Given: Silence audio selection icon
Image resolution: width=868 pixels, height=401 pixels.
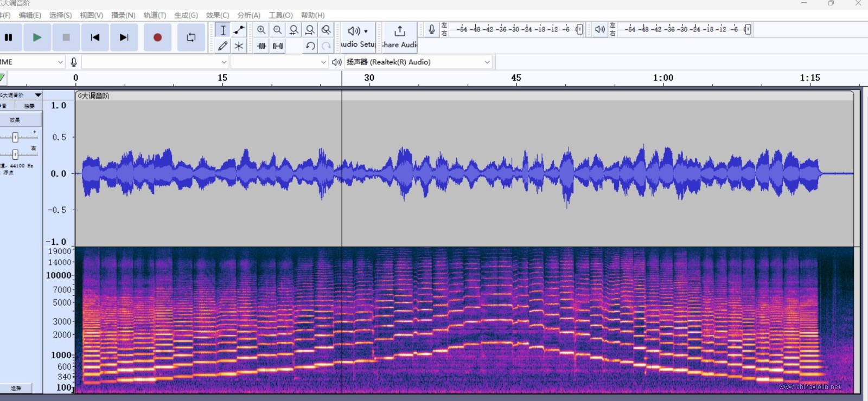Looking at the screenshot, I should (x=278, y=46).
